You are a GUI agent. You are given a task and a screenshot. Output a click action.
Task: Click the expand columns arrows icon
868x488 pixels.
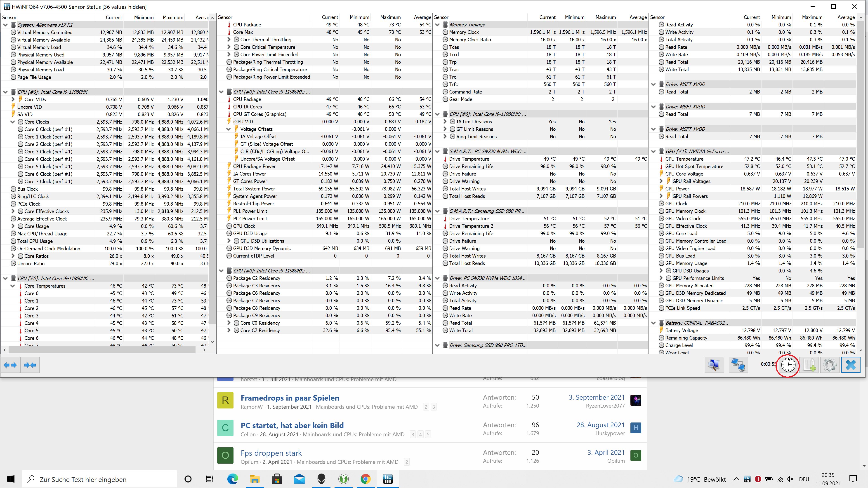(x=10, y=365)
